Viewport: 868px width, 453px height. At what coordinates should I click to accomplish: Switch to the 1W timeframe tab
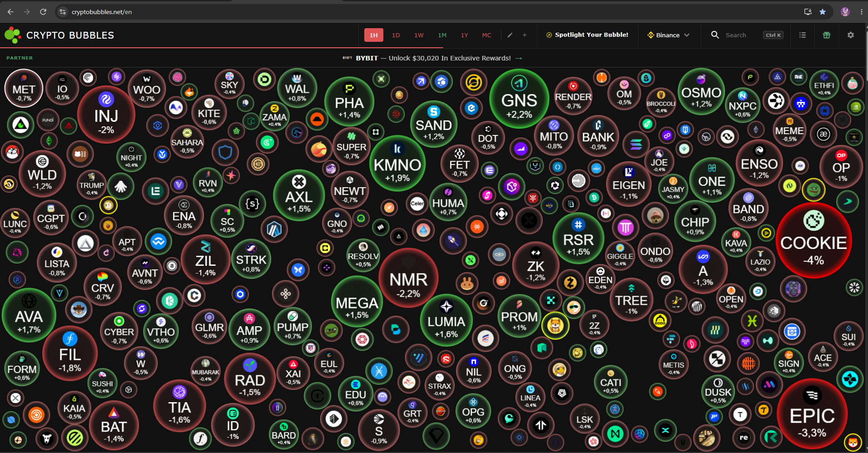(x=419, y=35)
